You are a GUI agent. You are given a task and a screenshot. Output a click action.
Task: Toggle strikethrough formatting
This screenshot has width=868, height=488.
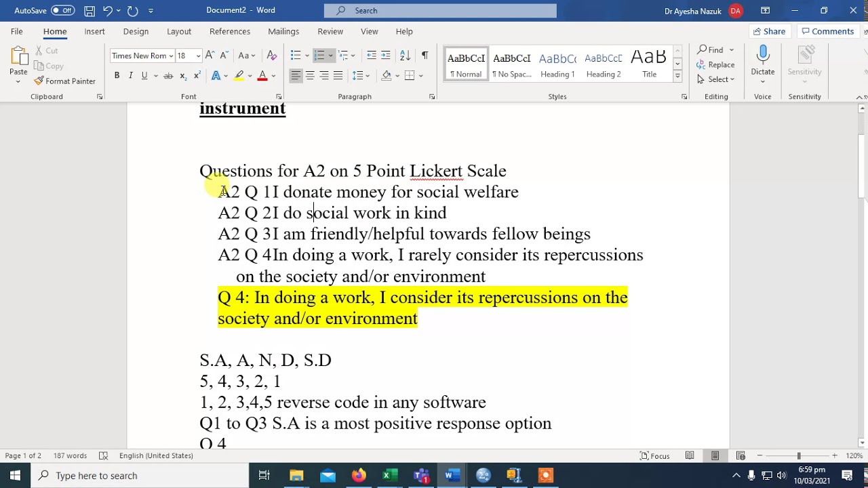pyautogui.click(x=168, y=75)
